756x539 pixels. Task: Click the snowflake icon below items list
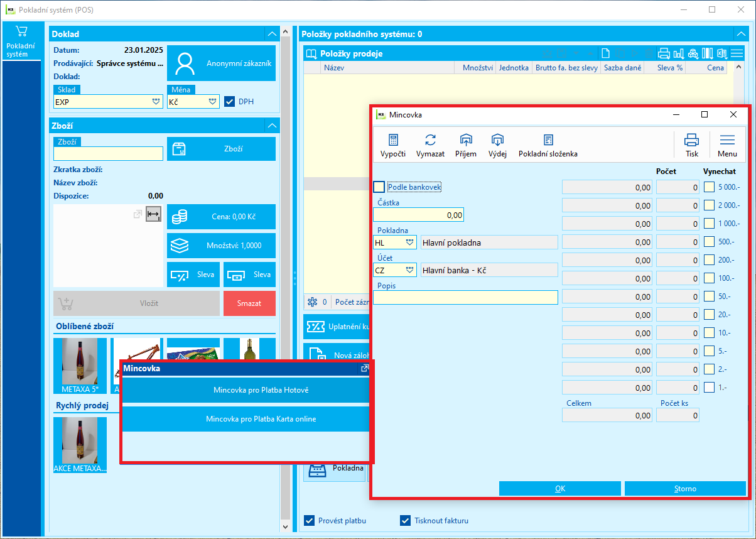click(312, 302)
